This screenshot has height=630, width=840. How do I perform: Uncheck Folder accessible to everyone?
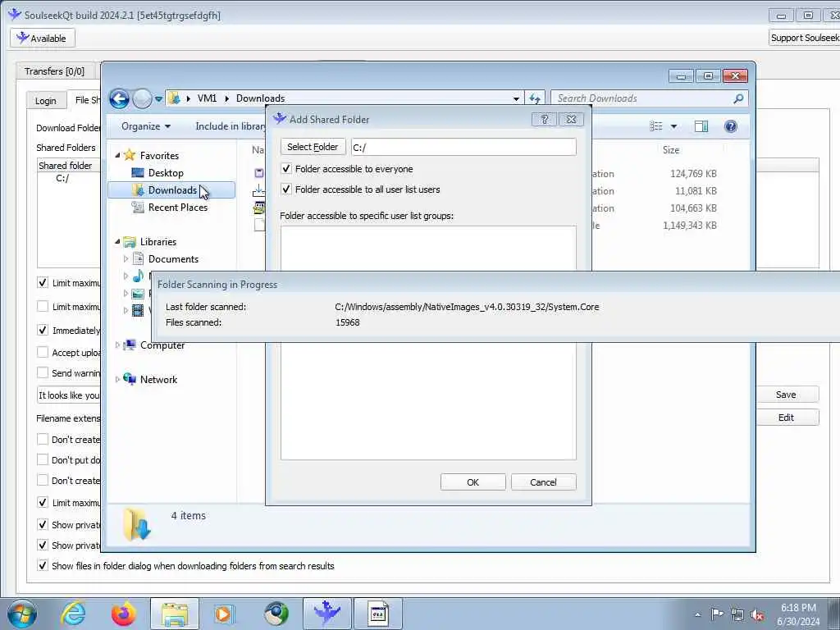[x=286, y=169]
